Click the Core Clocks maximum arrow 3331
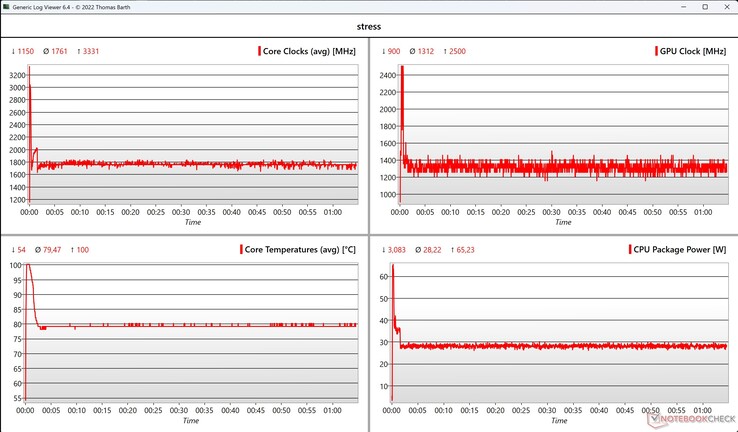The height and width of the screenshot is (432, 738). pos(87,51)
